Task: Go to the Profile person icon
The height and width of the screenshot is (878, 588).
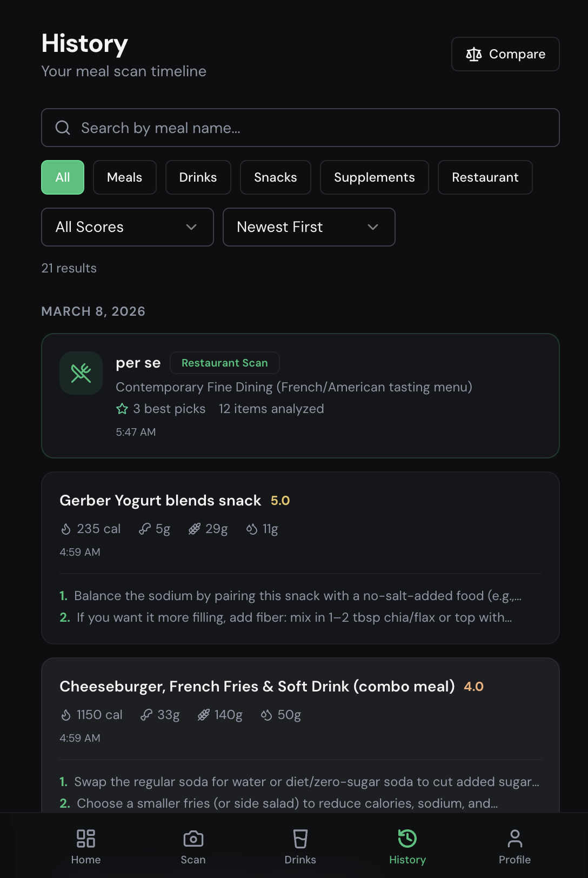Action: point(514,839)
